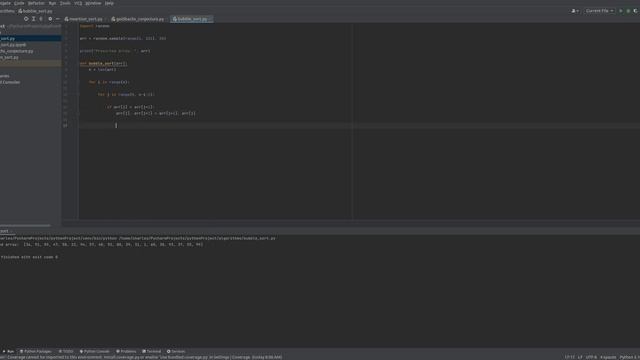Image resolution: width=640 pixels, height=360 pixels.
Task: Click the select opened file target icon
Action: (26, 19)
